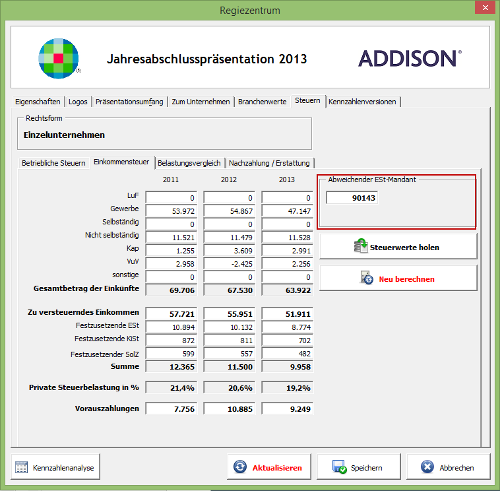Click Zu versteuerndes Einkommen 2013 field 51.911
The height and width of the screenshot is (491, 500).
click(x=287, y=314)
